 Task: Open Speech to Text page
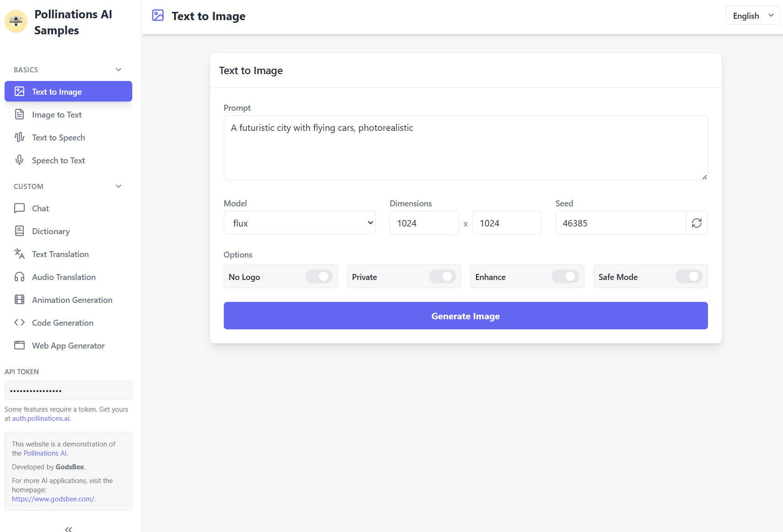coord(68,160)
